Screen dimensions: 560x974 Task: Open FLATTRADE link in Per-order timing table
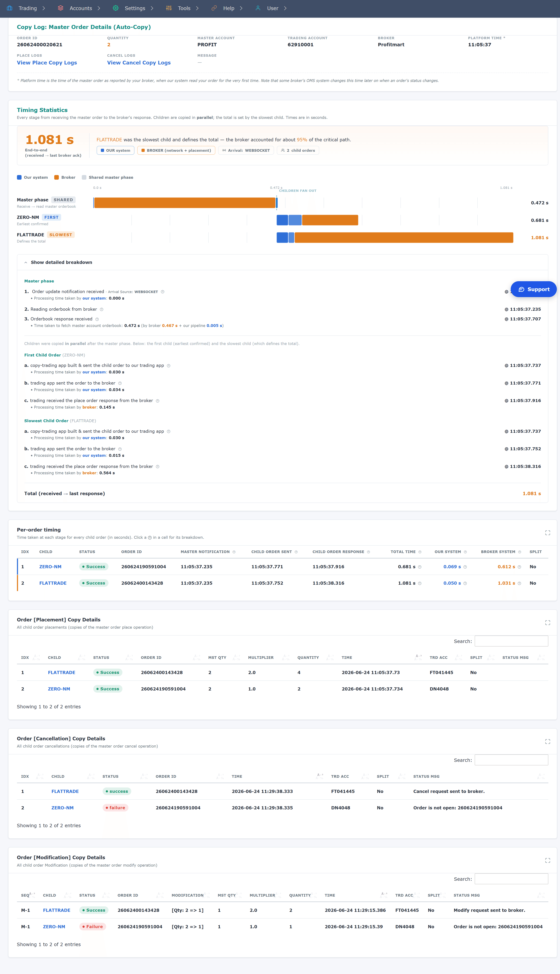[53, 583]
